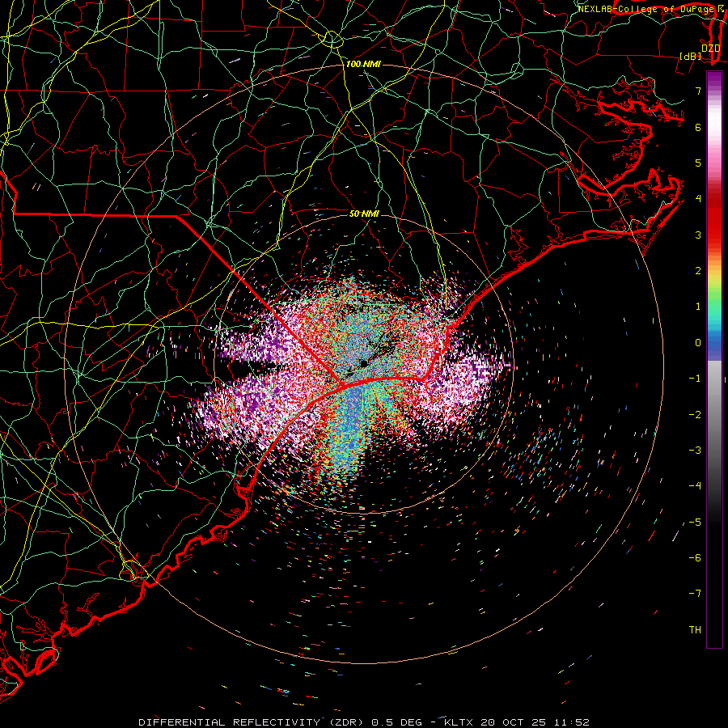The height and width of the screenshot is (728, 728).
Task: Click the '-1' value on the color scale
Action: 695,379
